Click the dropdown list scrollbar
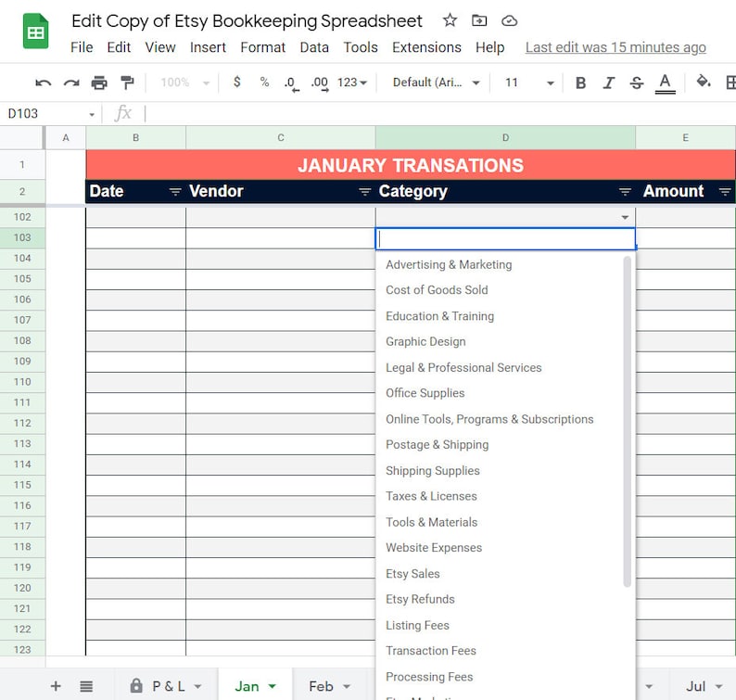This screenshot has height=700, width=736. pyautogui.click(x=628, y=421)
